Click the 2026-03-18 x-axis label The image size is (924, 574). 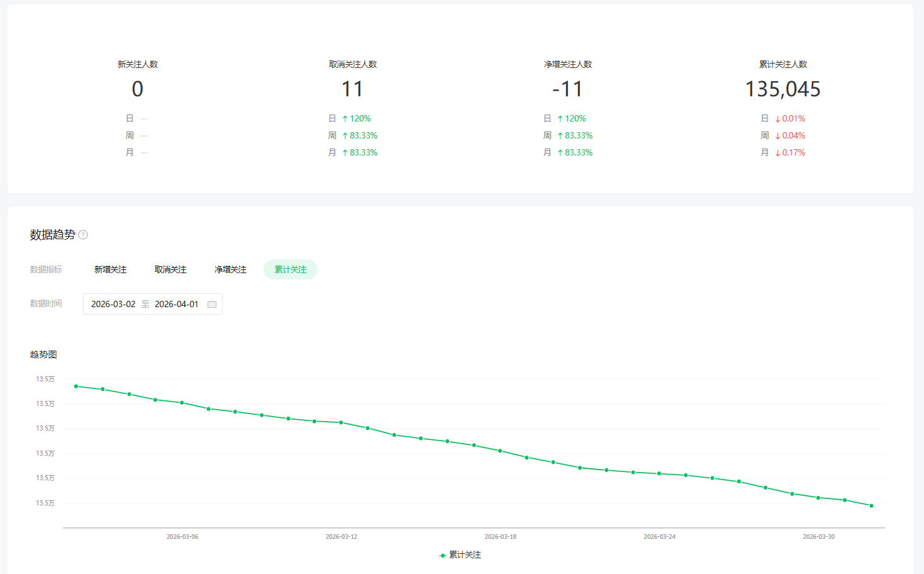tap(500, 537)
